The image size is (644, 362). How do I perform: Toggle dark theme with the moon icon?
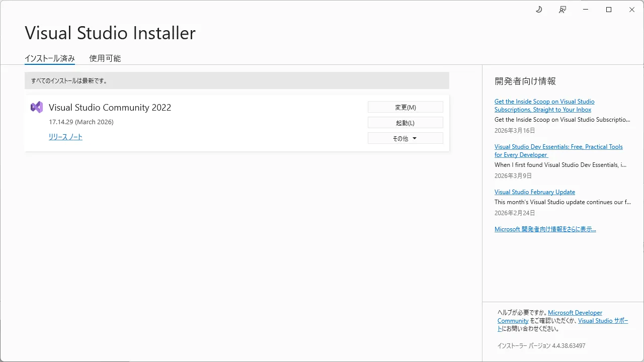click(538, 9)
